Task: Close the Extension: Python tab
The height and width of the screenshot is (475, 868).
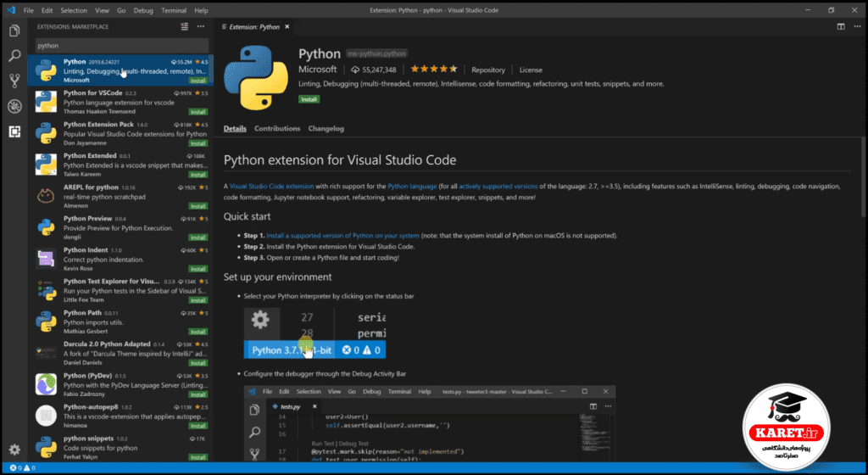Action: pos(287,26)
